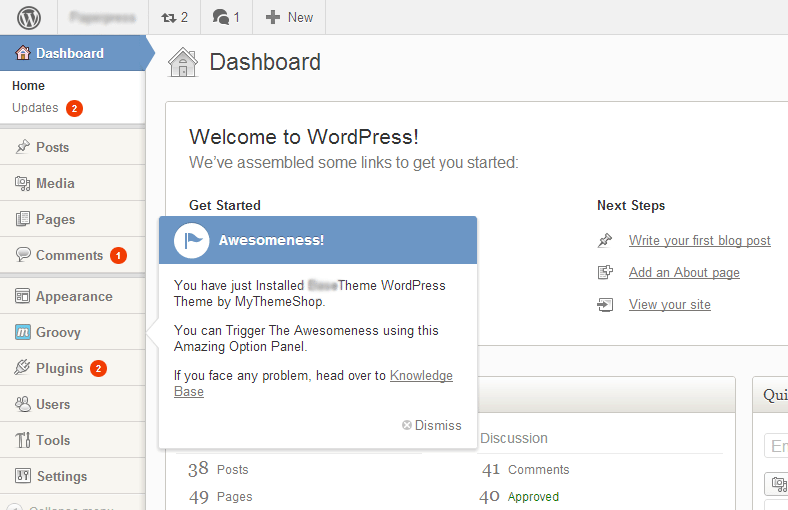Screen dimensions: 788x510
Task: Click the Plugins plug icon
Action: click(23, 367)
